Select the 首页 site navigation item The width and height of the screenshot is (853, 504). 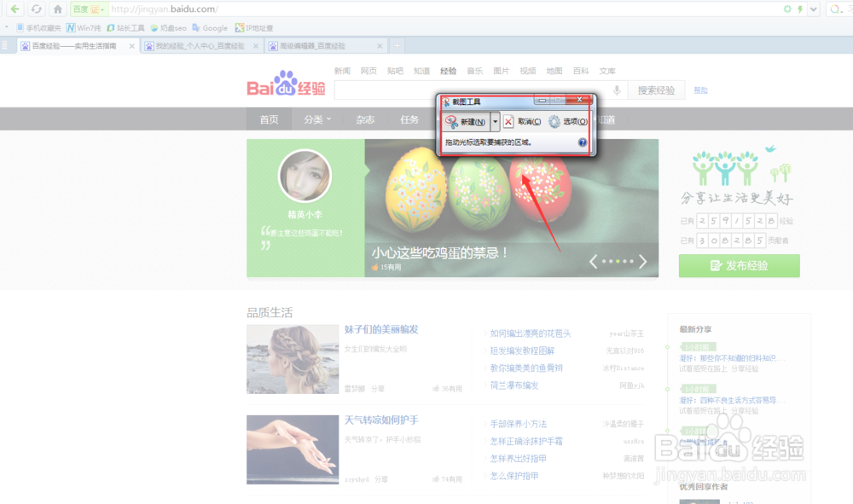coord(268,119)
